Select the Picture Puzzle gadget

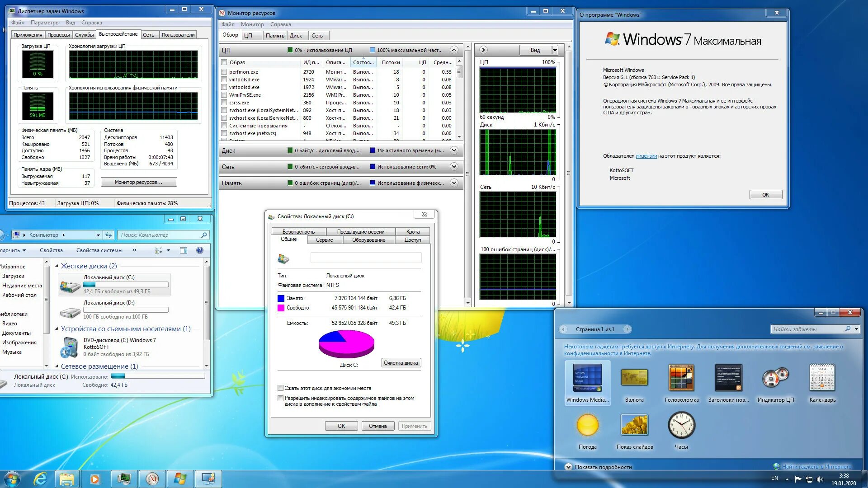(x=681, y=378)
